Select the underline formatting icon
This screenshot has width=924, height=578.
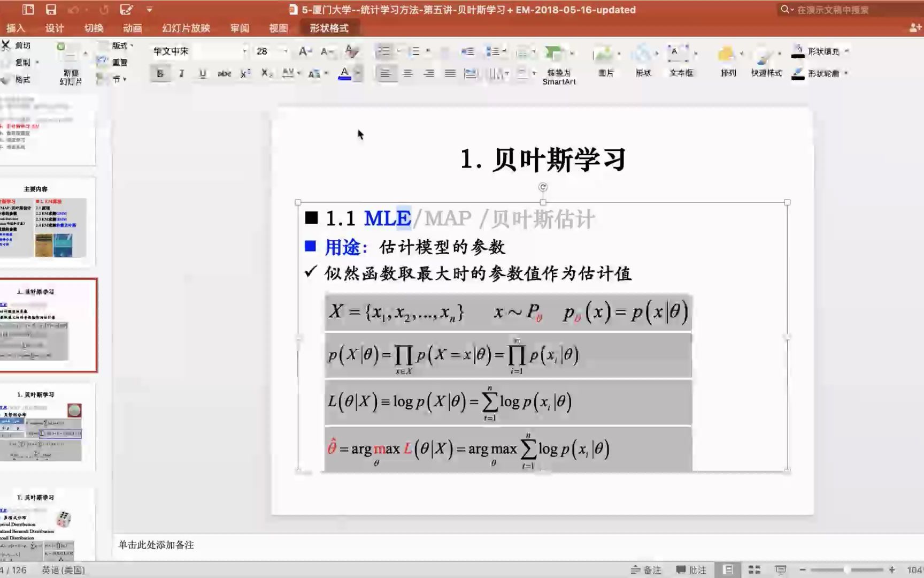click(x=202, y=73)
